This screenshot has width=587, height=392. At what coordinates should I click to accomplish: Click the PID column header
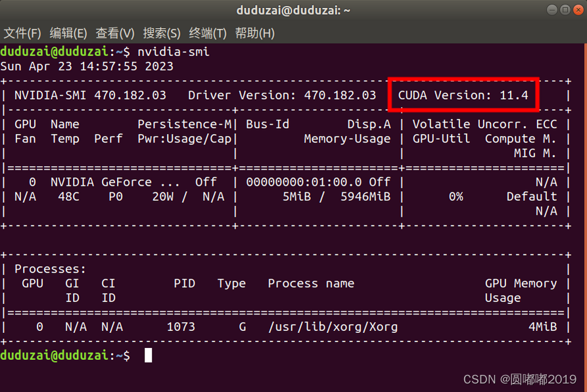185,284
